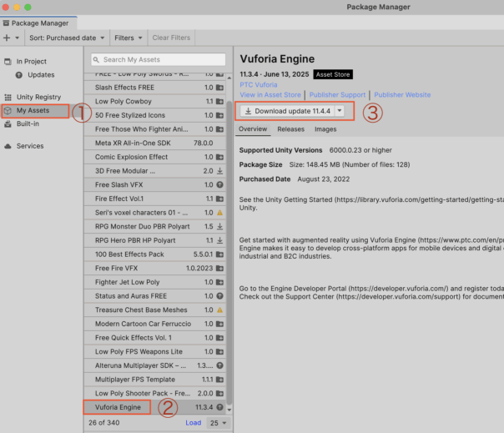
Task: Click import icon for Free Quick Effects Vol. 1
Action: pyautogui.click(x=219, y=338)
